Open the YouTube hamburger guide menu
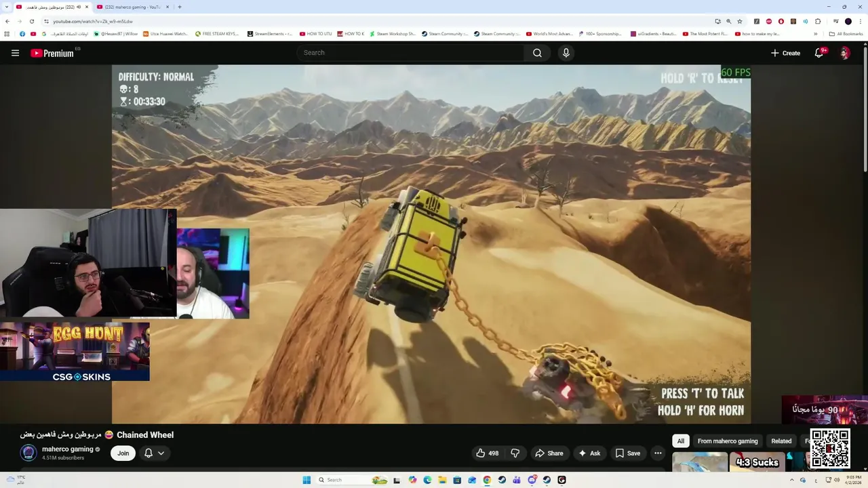 15,53
